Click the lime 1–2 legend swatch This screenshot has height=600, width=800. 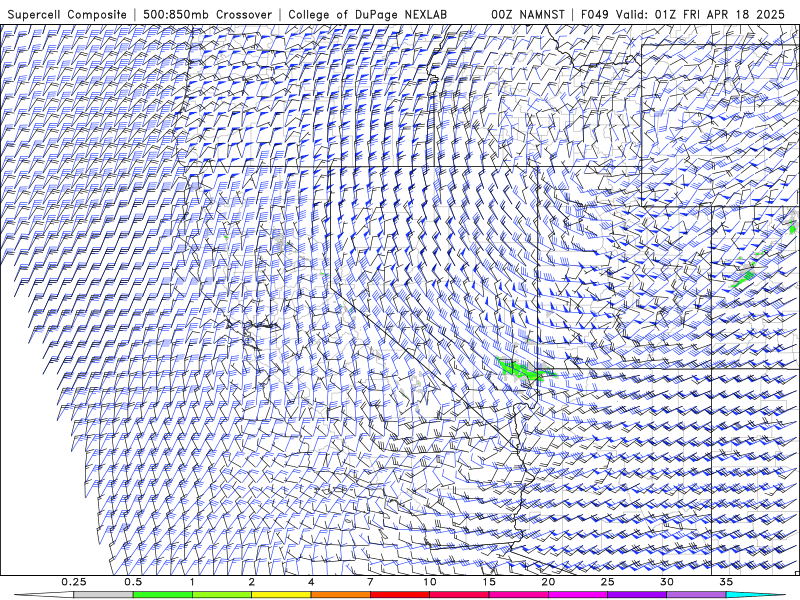pyautogui.click(x=221, y=595)
